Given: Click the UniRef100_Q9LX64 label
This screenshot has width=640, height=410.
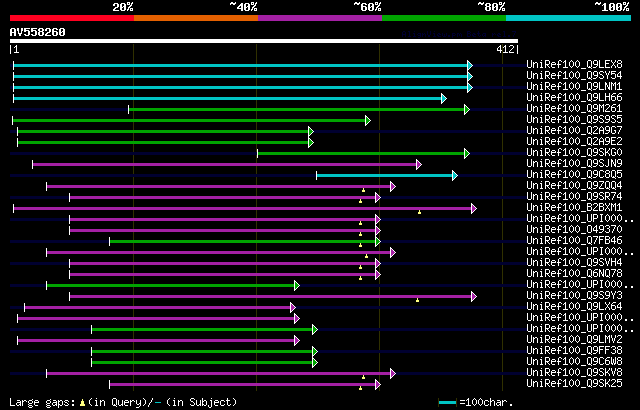Looking at the screenshot, I should pyautogui.click(x=574, y=307).
